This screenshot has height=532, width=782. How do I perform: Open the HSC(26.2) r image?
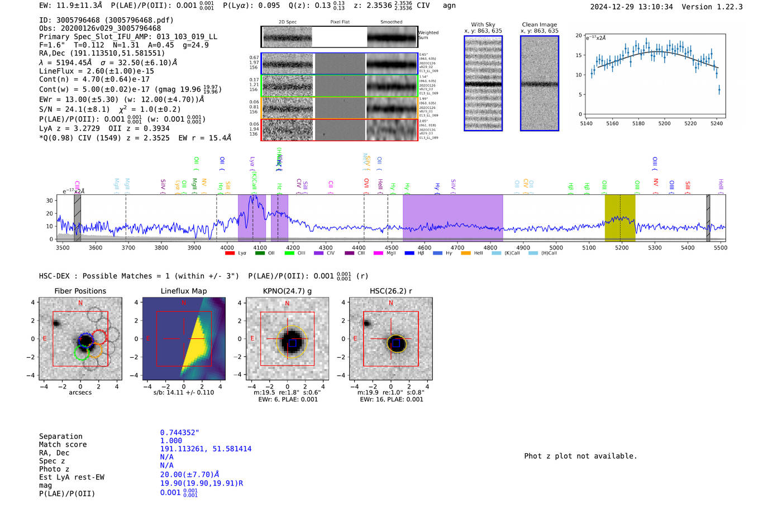coord(391,338)
